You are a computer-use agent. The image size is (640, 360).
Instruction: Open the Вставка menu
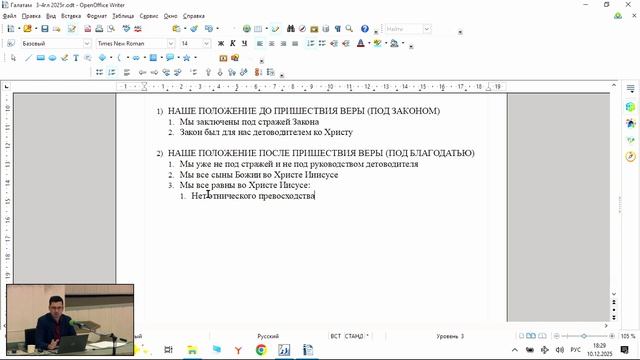click(x=71, y=16)
